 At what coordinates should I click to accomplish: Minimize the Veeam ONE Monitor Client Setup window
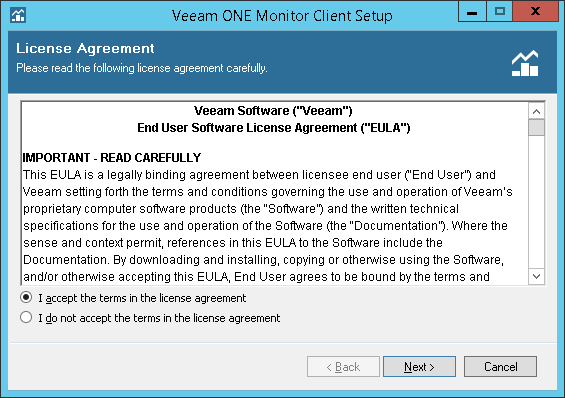pyautogui.click(x=472, y=12)
